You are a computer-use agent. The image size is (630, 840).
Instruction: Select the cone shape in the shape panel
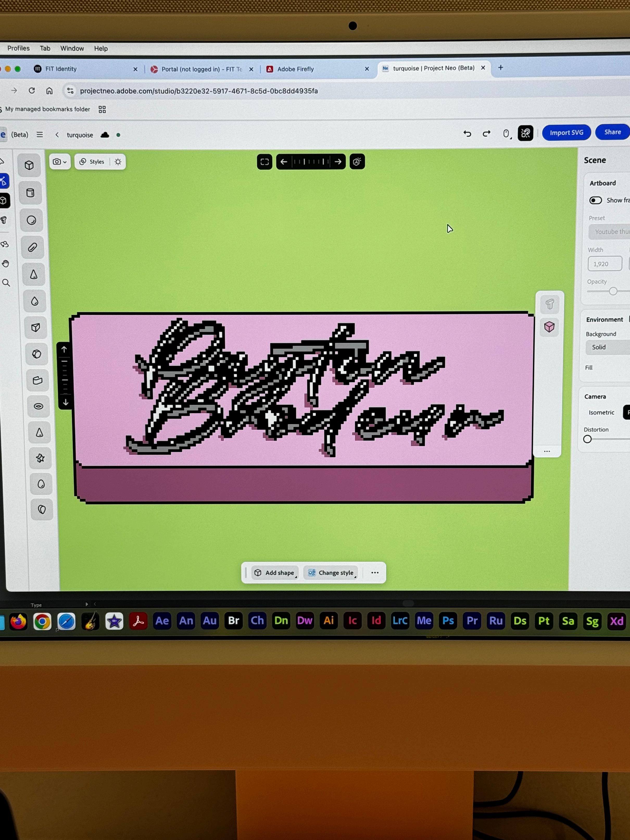tap(34, 274)
